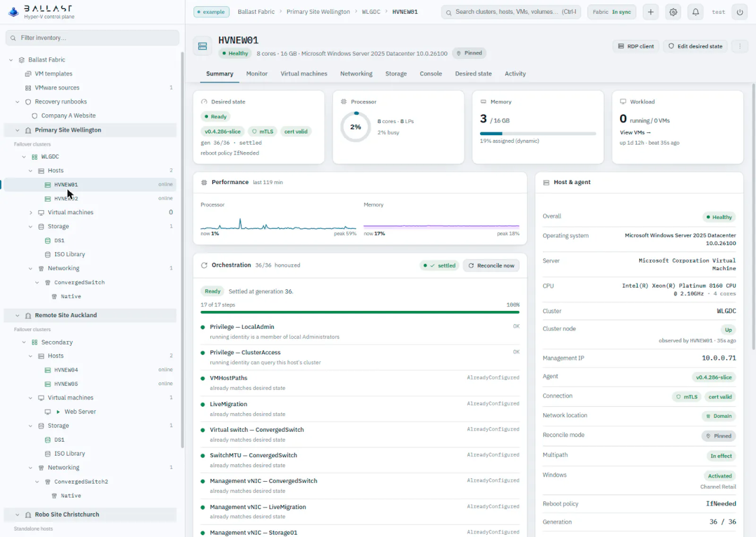Launch the RDP client button
756x537 pixels.
pos(636,46)
